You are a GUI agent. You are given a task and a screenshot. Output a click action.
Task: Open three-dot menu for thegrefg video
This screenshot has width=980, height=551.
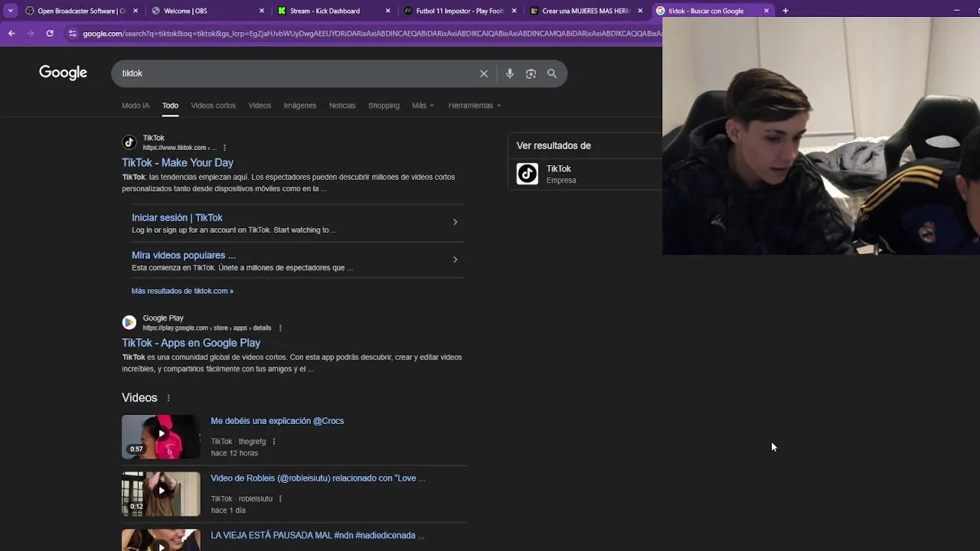[x=274, y=442]
